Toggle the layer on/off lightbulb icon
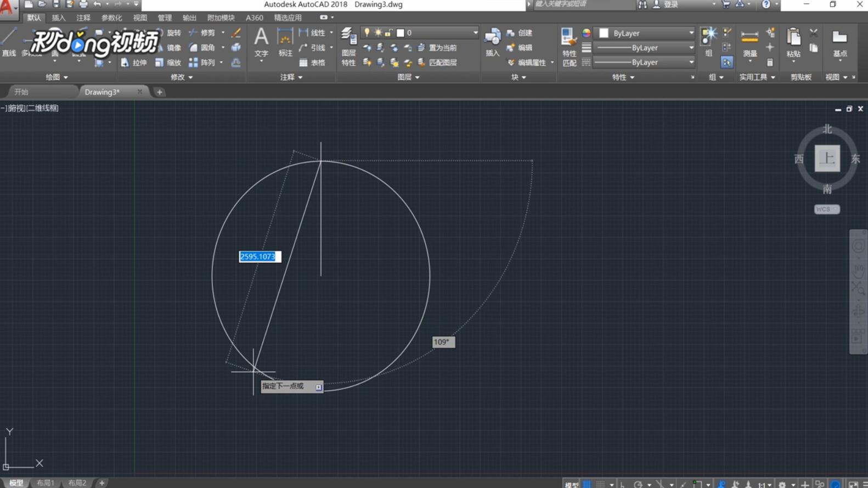This screenshot has width=868, height=488. tap(367, 33)
